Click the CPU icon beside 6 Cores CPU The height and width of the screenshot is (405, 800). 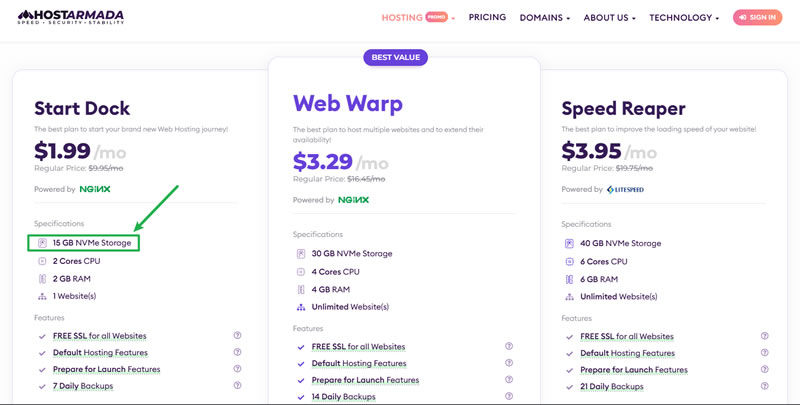(569, 261)
